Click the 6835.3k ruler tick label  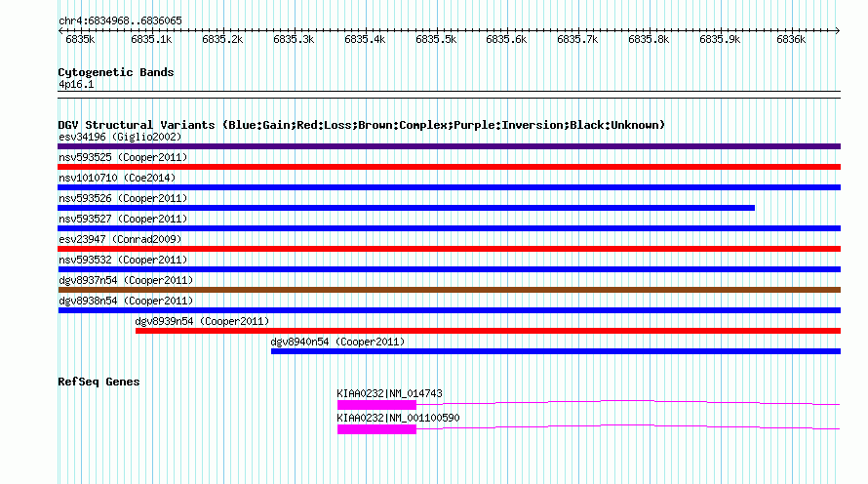[294, 39]
